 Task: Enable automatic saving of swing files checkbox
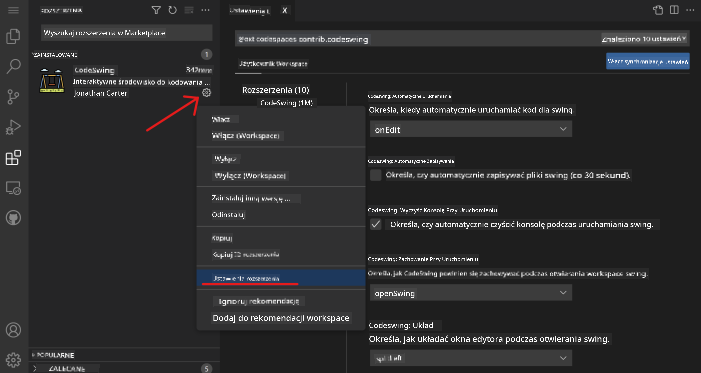pos(376,175)
